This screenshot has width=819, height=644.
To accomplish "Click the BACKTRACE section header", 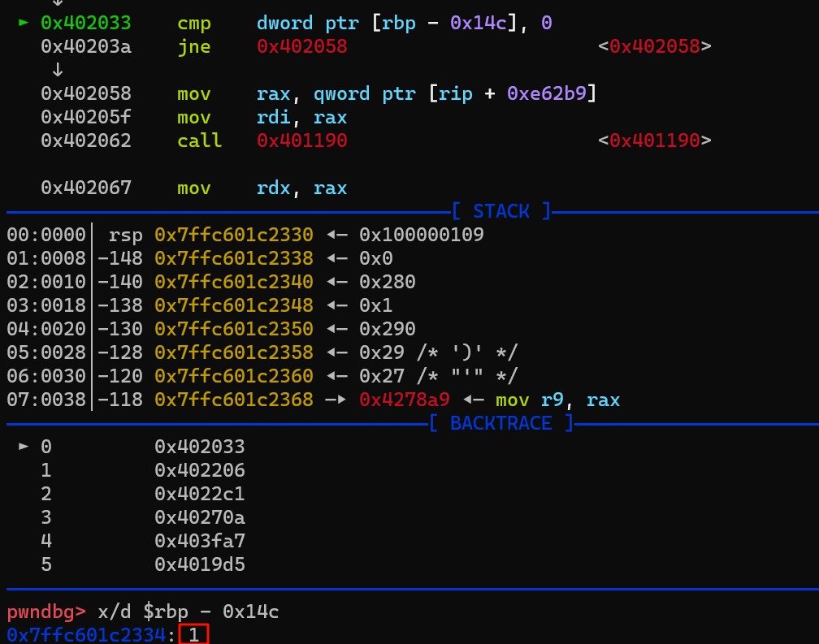I will tap(500, 423).
